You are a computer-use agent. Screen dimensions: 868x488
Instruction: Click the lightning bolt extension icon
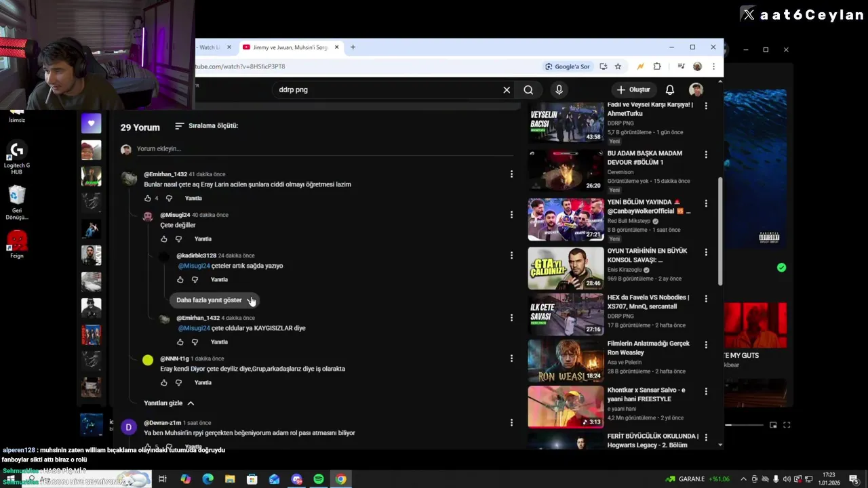[639, 66]
